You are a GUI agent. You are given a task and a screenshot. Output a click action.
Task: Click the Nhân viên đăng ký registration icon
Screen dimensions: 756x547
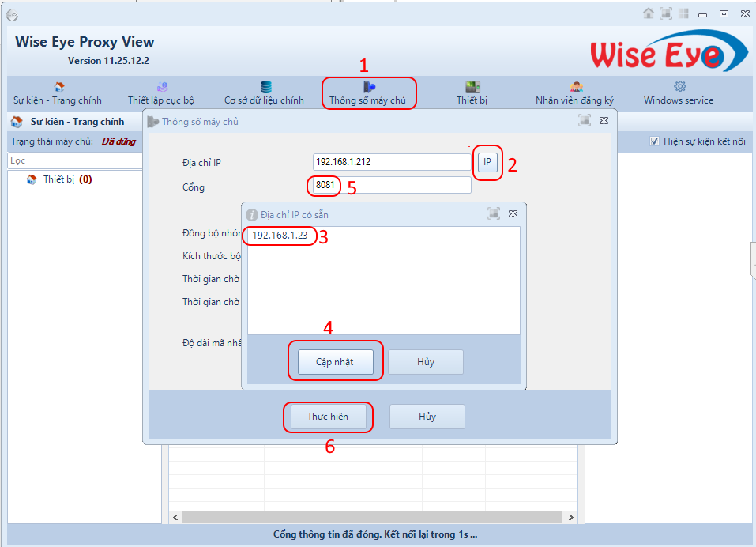click(x=576, y=85)
